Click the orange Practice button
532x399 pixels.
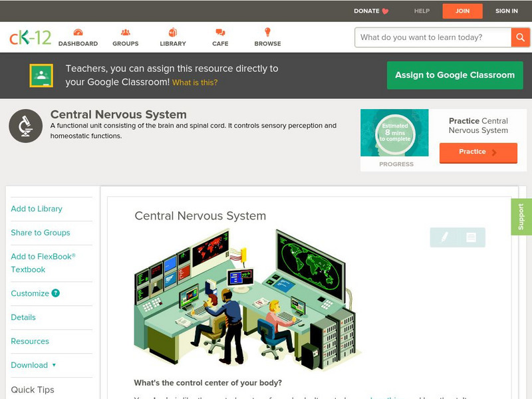(x=478, y=153)
